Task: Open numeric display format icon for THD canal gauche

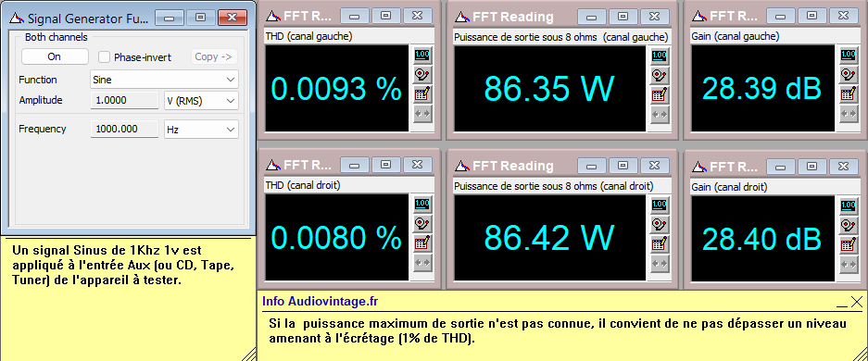Action: 422,56
